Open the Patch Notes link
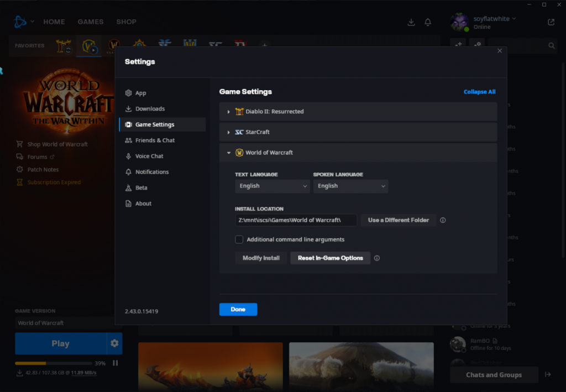Image resolution: width=566 pixels, height=392 pixels. (x=38, y=169)
